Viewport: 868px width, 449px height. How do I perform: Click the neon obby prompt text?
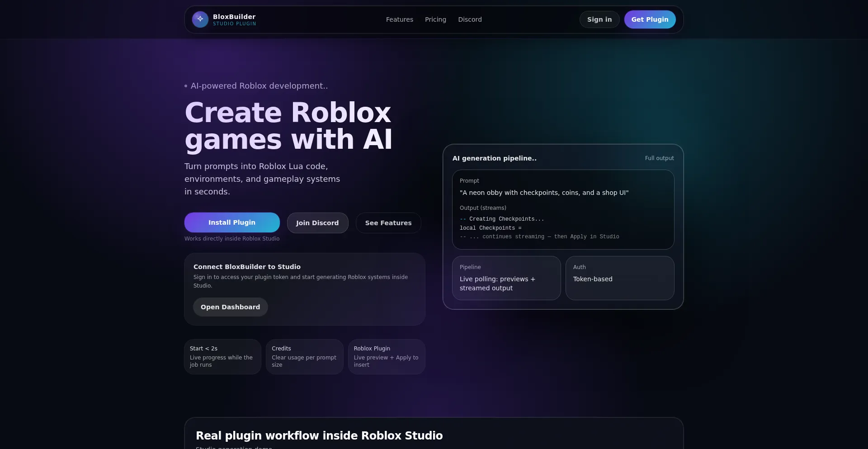point(544,193)
